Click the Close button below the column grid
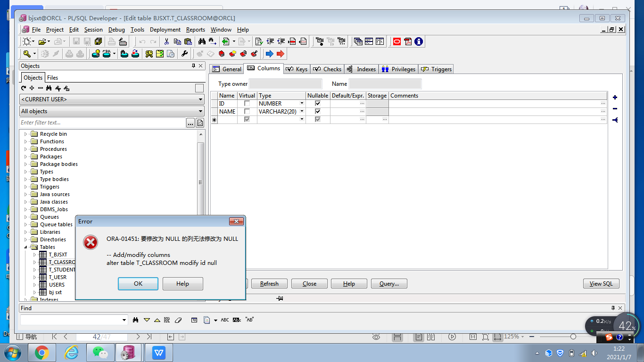Screen dimensions: 644x362 pos(309,284)
